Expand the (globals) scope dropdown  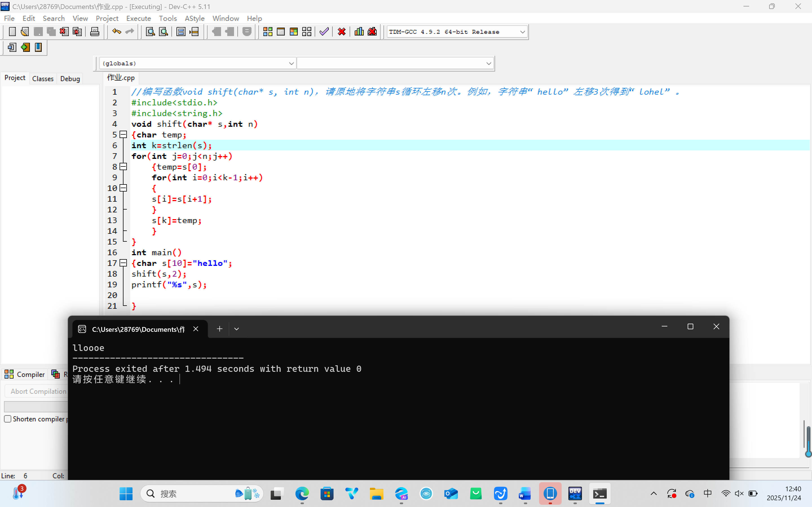[291, 63]
